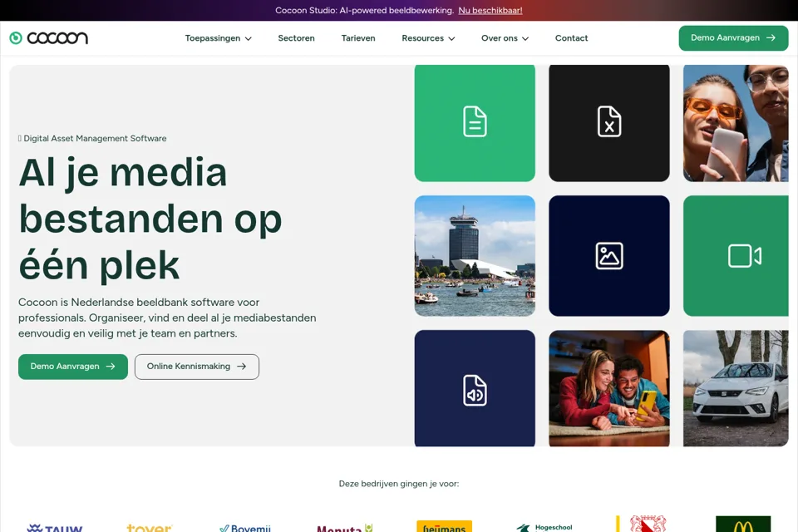
Task: Open the Amsterdam waterfront tower photo
Action: (x=475, y=255)
